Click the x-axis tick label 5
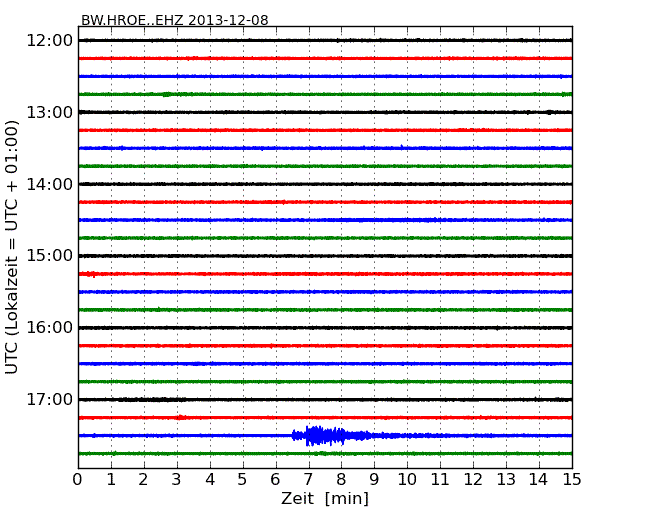 (x=242, y=480)
